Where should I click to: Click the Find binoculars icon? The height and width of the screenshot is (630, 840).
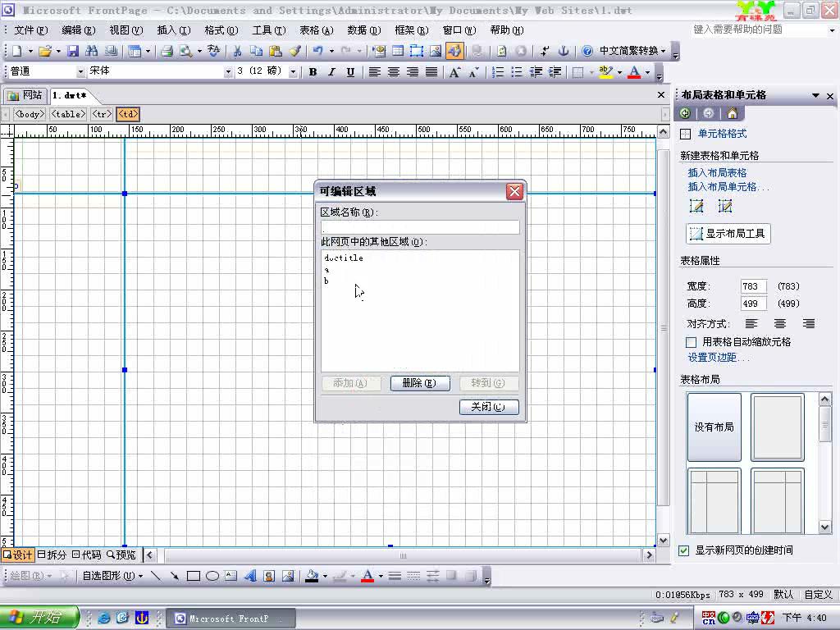[92, 51]
